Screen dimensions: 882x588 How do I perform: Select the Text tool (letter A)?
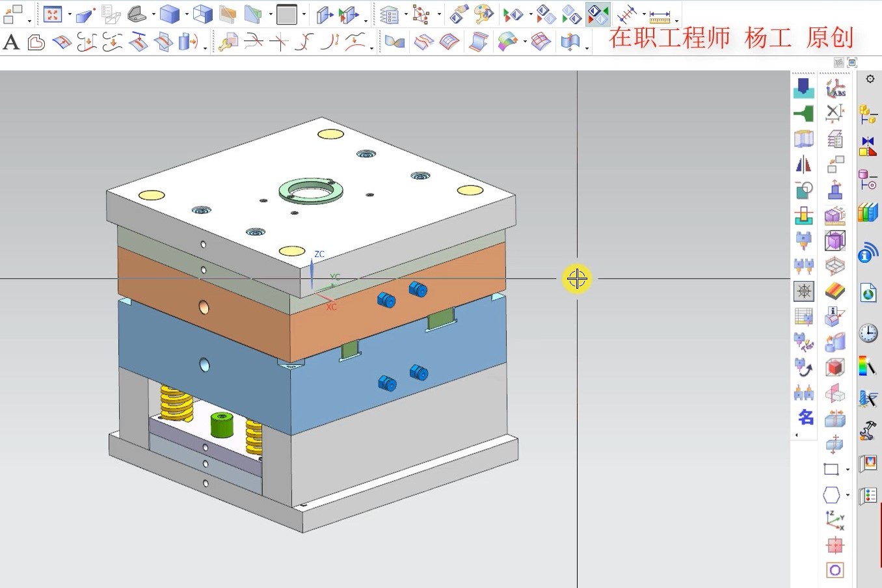click(11, 43)
